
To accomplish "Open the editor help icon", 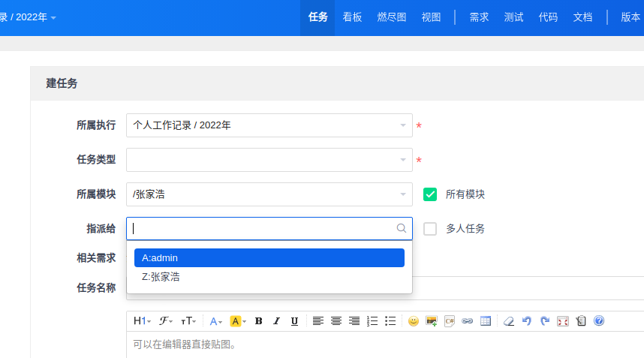I will click(x=599, y=320).
